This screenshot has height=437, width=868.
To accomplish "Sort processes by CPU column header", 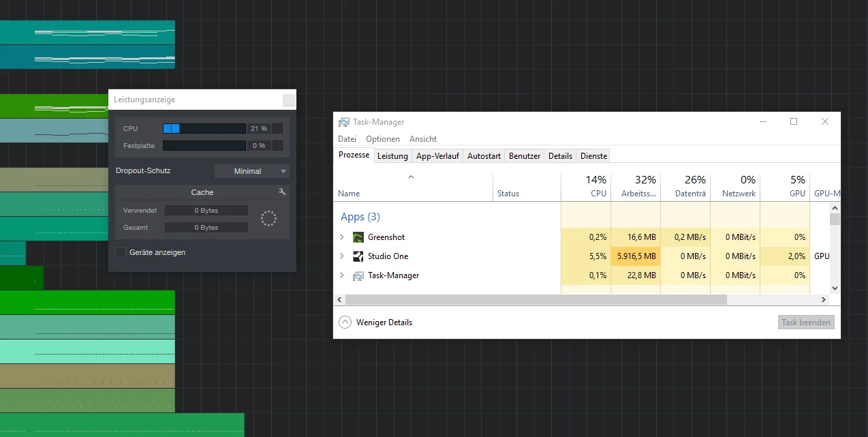I will pyautogui.click(x=586, y=187).
